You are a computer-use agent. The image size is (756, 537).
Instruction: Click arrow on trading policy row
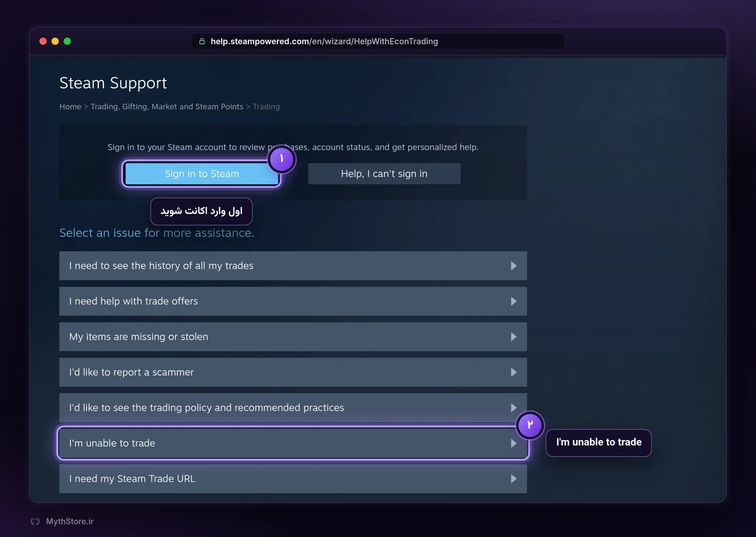click(x=514, y=407)
